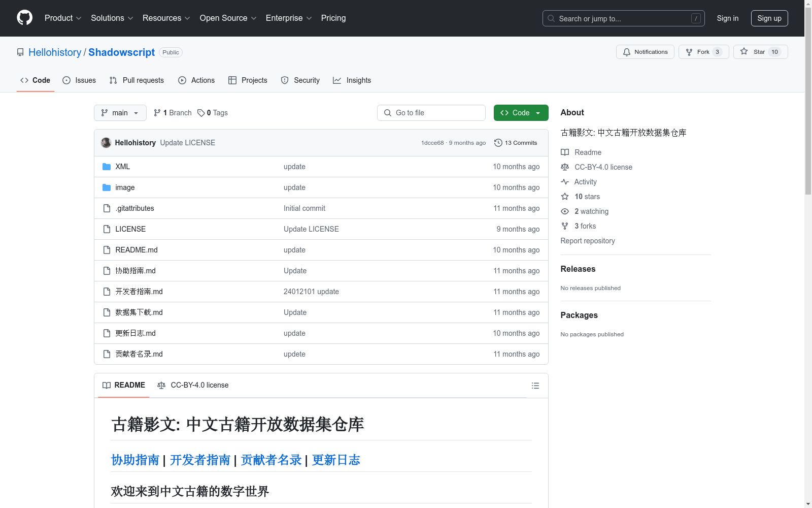812x508 pixels.
Task: Expand the Open Source menu
Action: 228,18
